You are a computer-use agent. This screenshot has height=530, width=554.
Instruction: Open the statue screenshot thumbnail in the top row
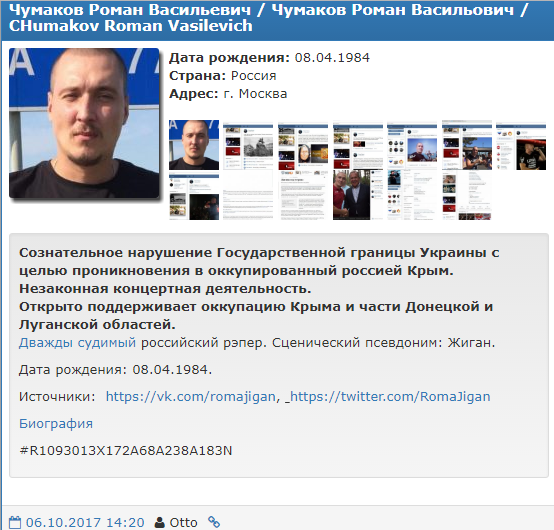[x=248, y=145]
